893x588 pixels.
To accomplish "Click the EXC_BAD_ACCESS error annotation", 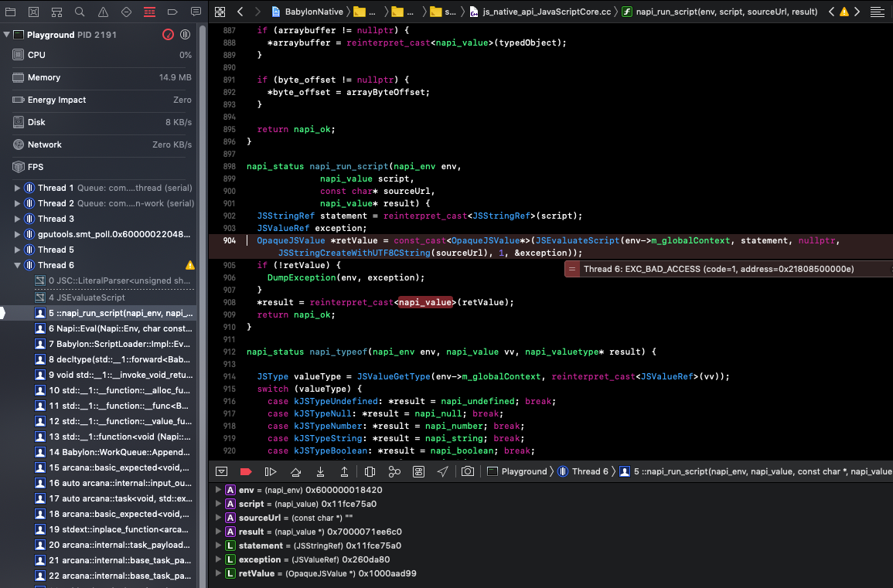I will point(728,269).
